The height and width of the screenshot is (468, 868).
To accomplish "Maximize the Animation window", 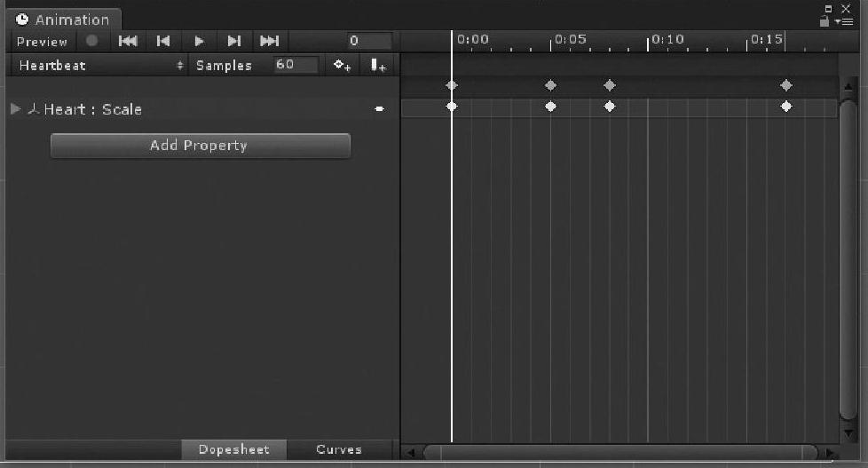I will tap(828, 8).
